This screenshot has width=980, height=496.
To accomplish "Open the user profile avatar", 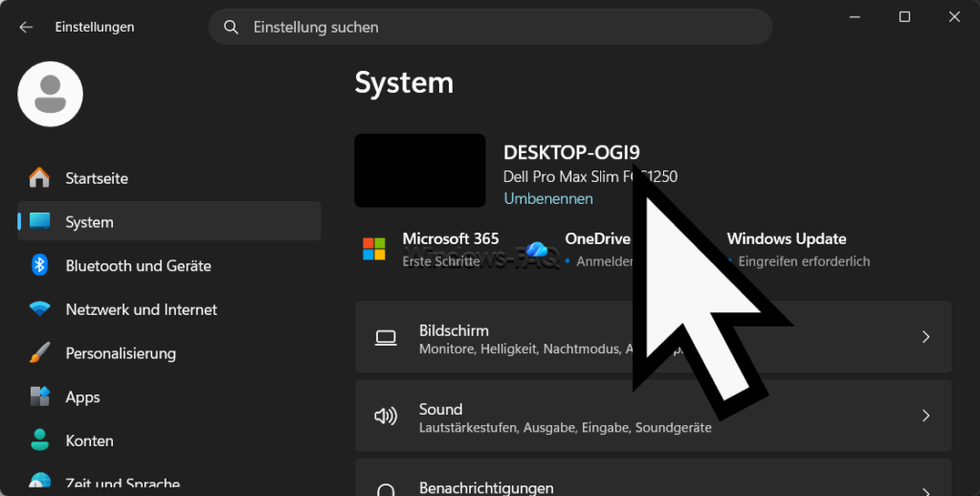I will coord(50,94).
